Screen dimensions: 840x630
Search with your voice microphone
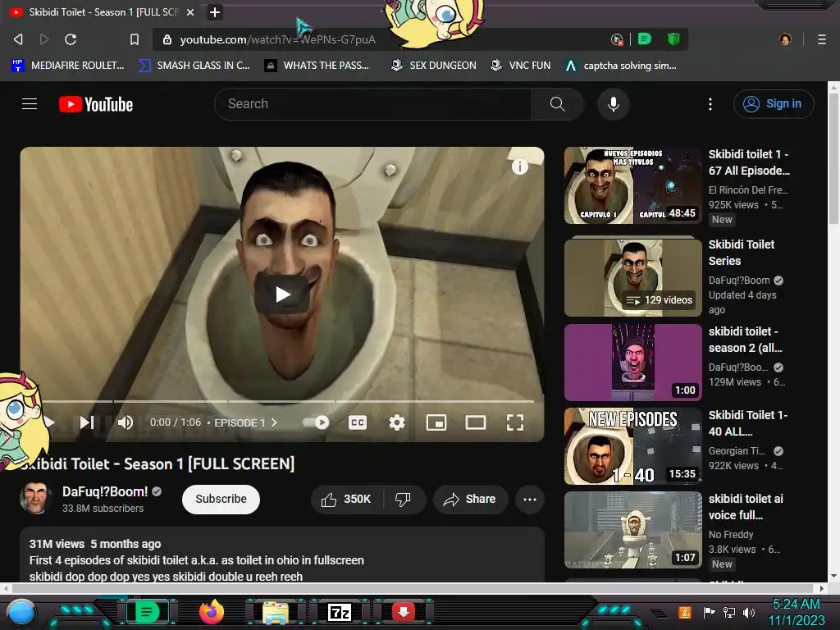(614, 104)
